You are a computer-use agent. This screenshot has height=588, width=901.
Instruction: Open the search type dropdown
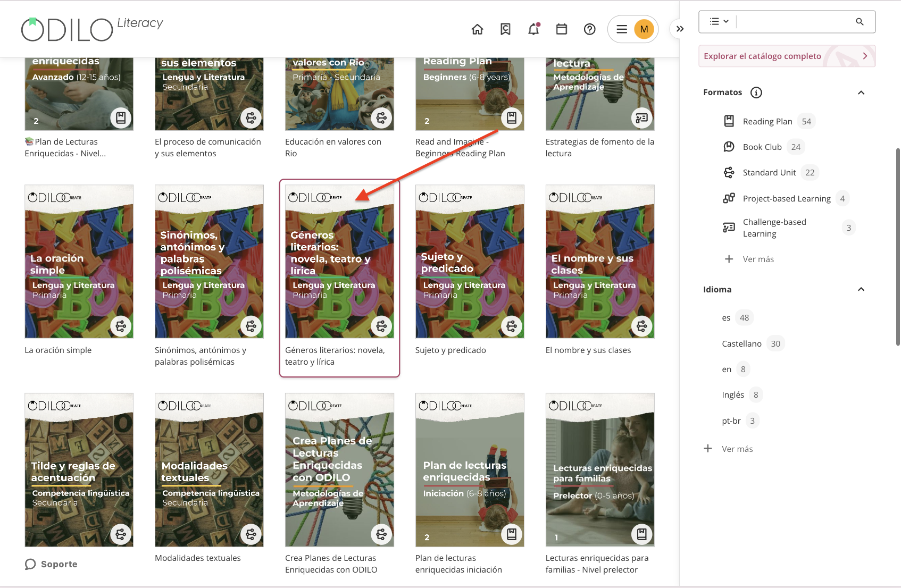[719, 22]
